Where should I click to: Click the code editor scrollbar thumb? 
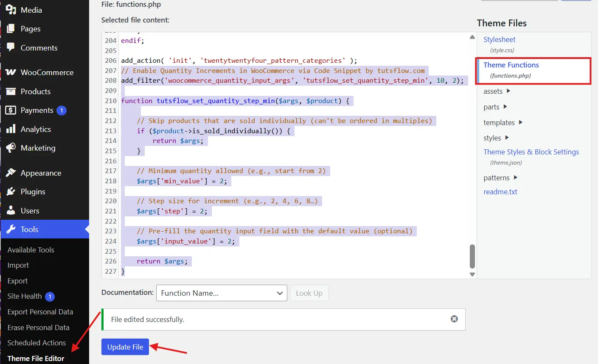472,256
